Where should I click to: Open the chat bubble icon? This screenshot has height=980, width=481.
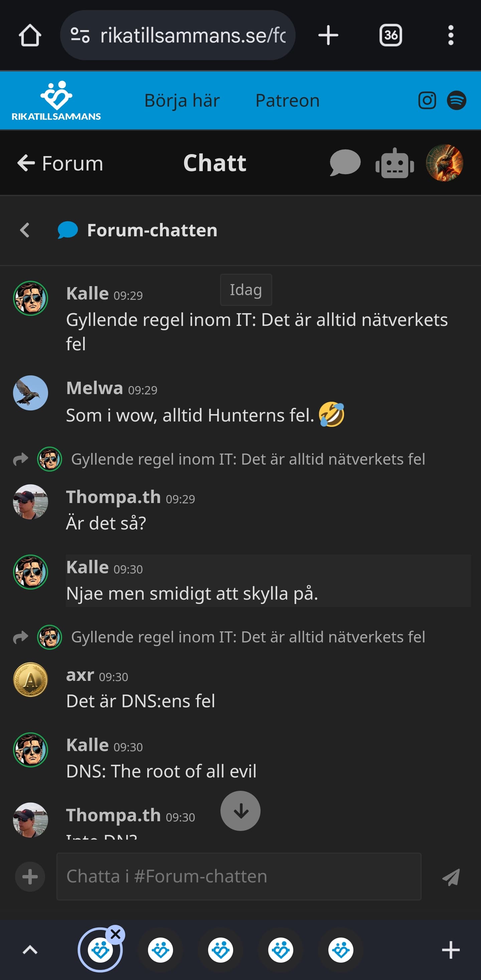pyautogui.click(x=345, y=163)
